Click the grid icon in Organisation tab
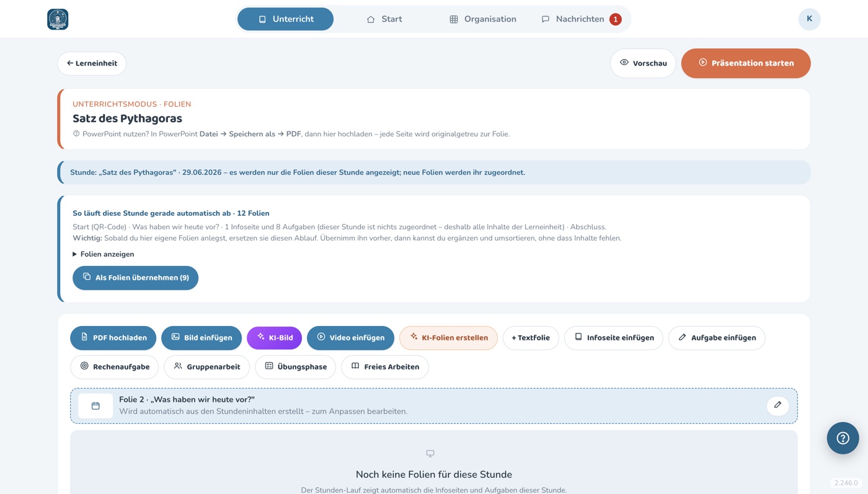868x494 pixels. (x=454, y=19)
